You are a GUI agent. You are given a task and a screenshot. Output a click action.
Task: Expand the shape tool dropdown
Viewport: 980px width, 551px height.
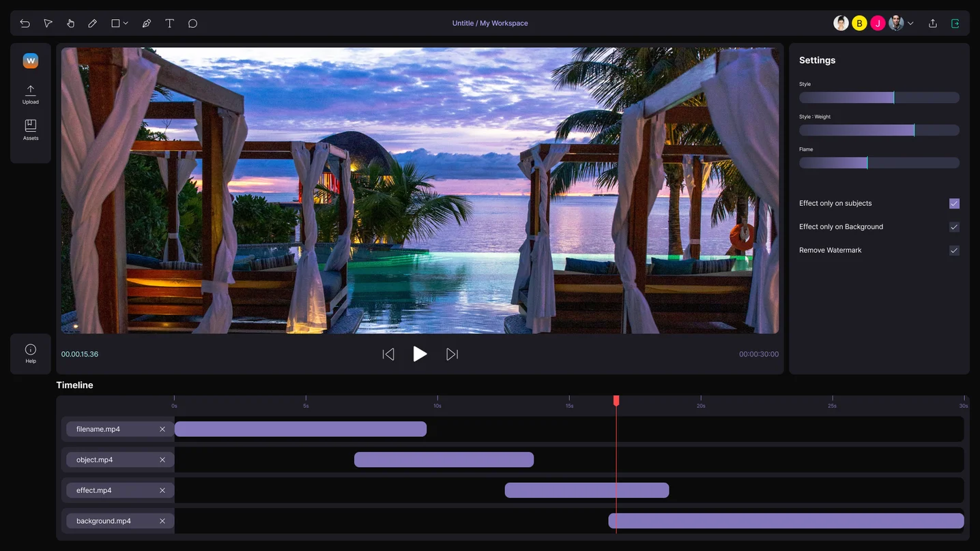[124, 23]
